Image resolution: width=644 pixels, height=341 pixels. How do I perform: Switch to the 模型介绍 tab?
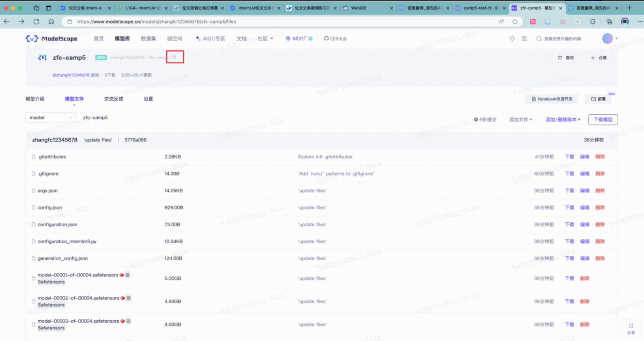click(35, 99)
